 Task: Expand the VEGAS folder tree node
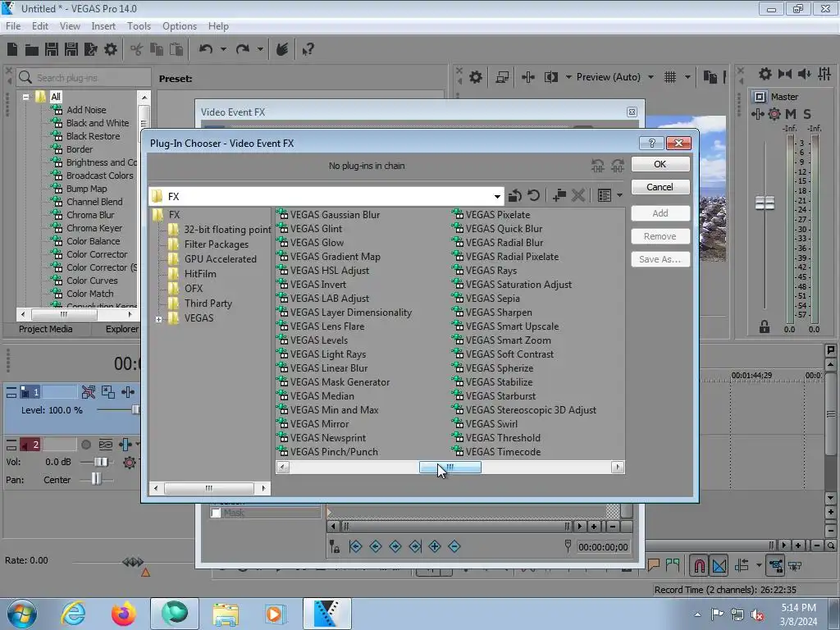coord(158,319)
